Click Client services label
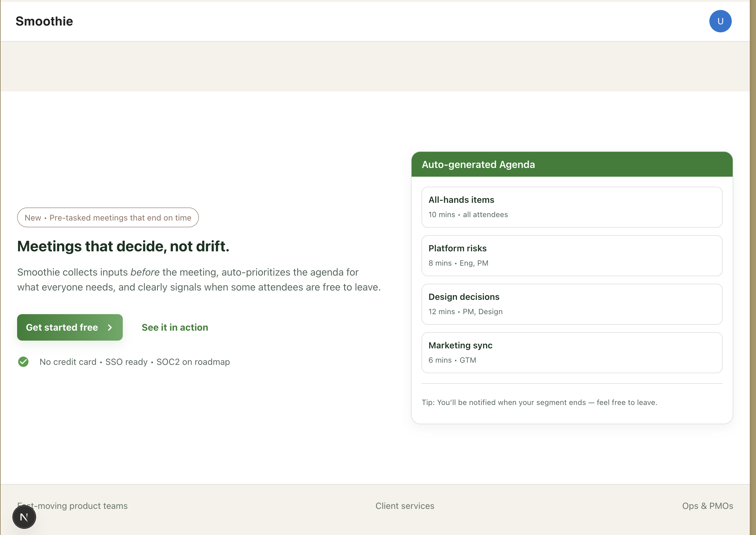The width and height of the screenshot is (756, 535). pos(405,506)
